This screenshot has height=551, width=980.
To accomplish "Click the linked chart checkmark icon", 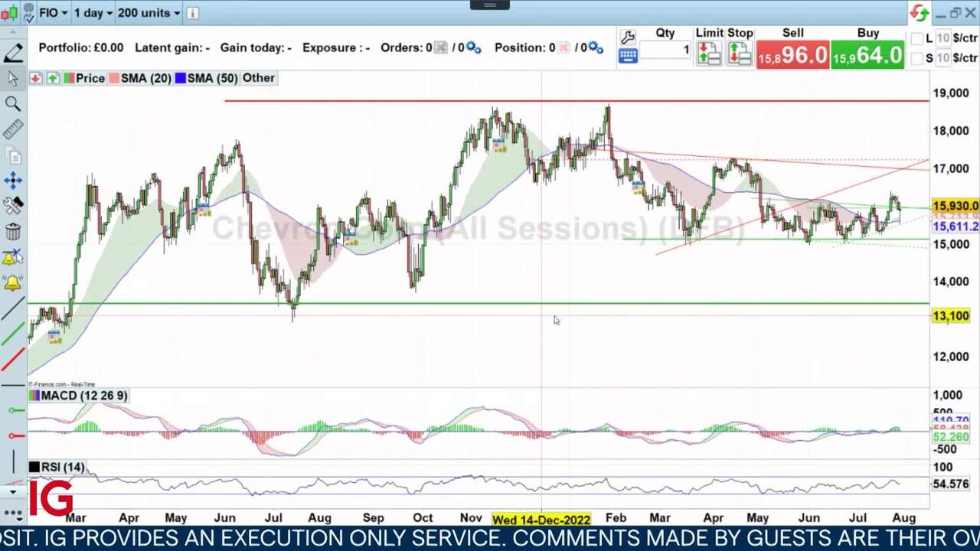I will (29, 13).
